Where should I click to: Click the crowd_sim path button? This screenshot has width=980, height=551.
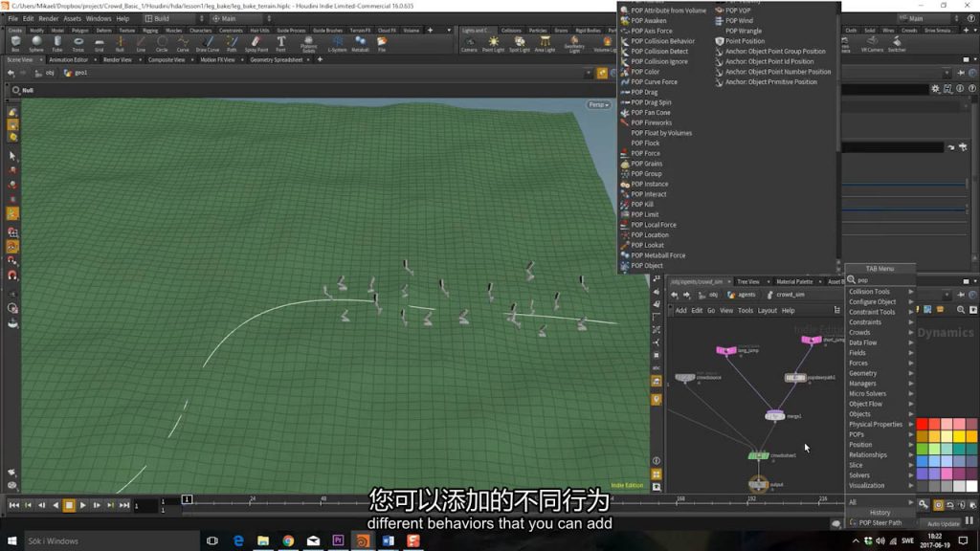click(786, 295)
